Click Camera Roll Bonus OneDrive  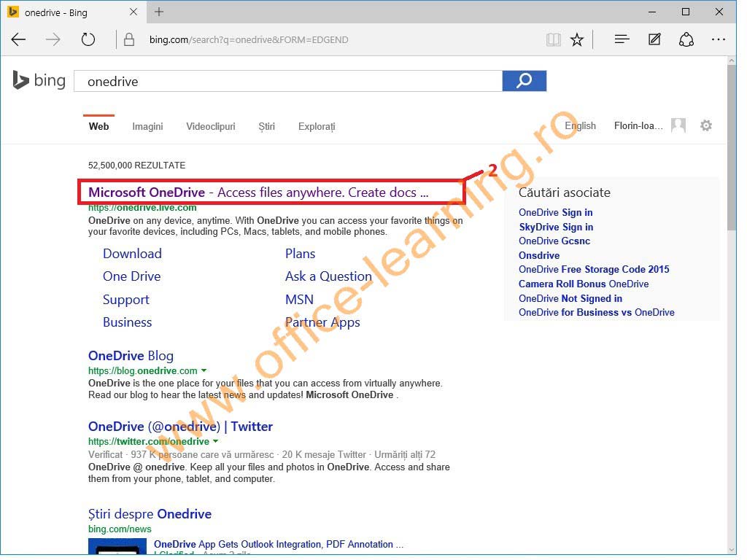(584, 284)
